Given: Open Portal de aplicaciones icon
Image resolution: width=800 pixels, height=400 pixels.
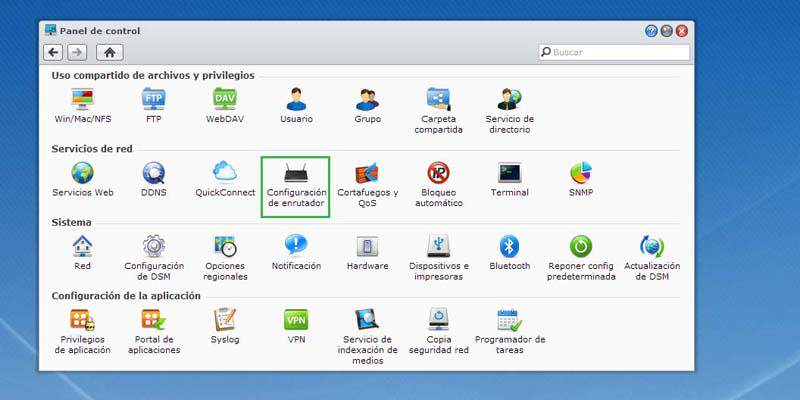Looking at the screenshot, I should click(x=154, y=319).
